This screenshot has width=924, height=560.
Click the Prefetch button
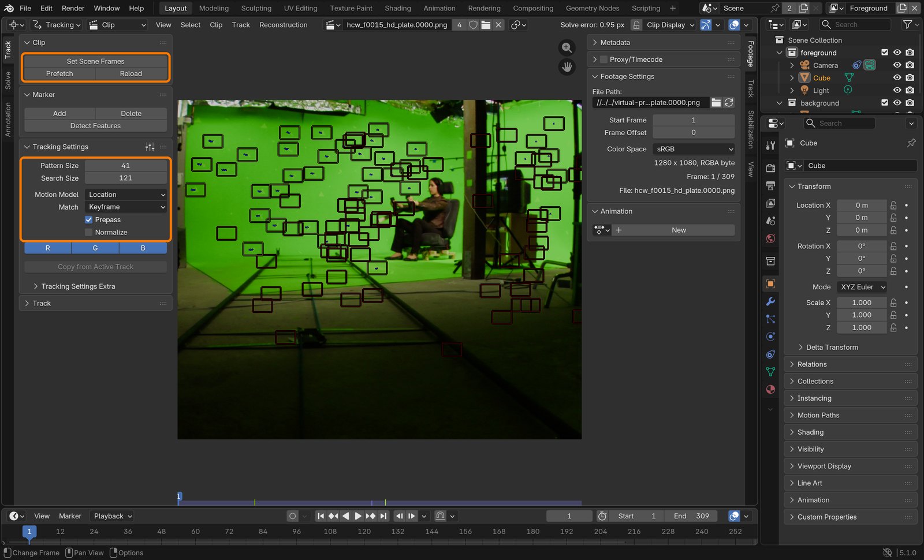coord(59,74)
